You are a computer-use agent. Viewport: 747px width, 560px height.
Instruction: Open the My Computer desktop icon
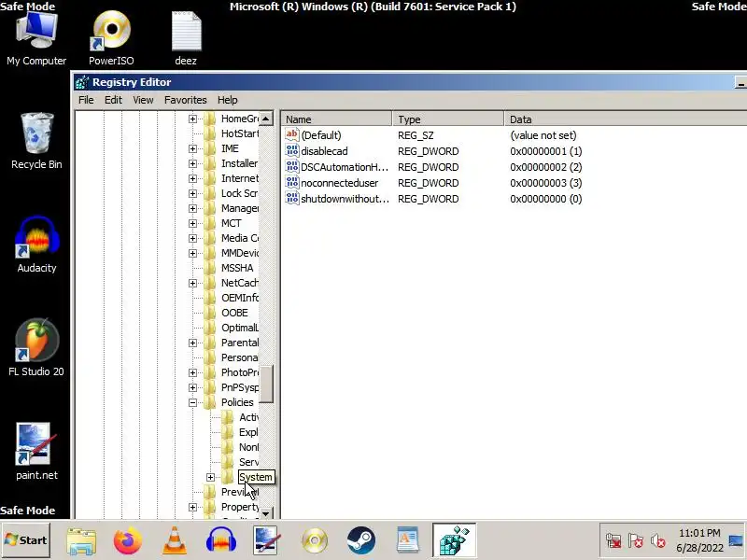pos(36,38)
